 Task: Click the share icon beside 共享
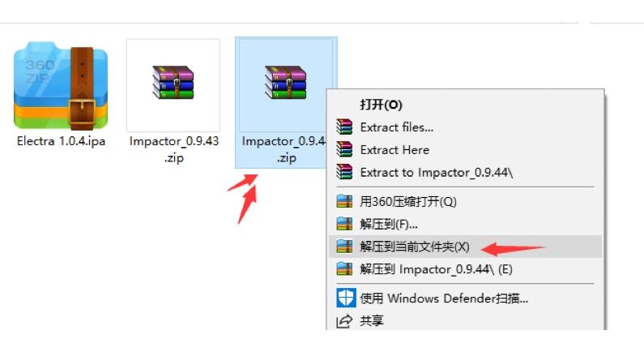(344, 320)
